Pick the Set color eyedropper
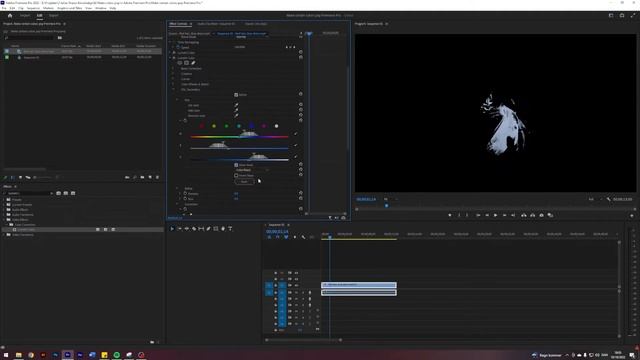640x360 pixels. tap(236, 105)
